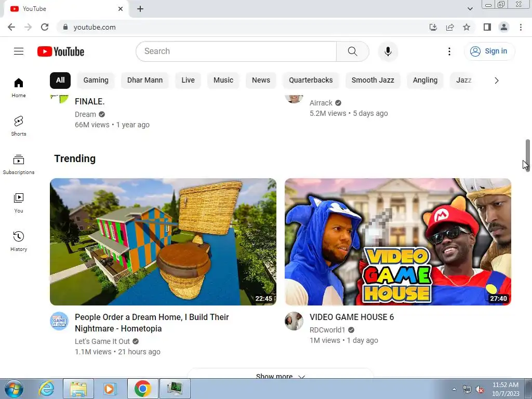Open the Hometopia video thumbnail
This screenshot has width=532, height=399.
163,242
